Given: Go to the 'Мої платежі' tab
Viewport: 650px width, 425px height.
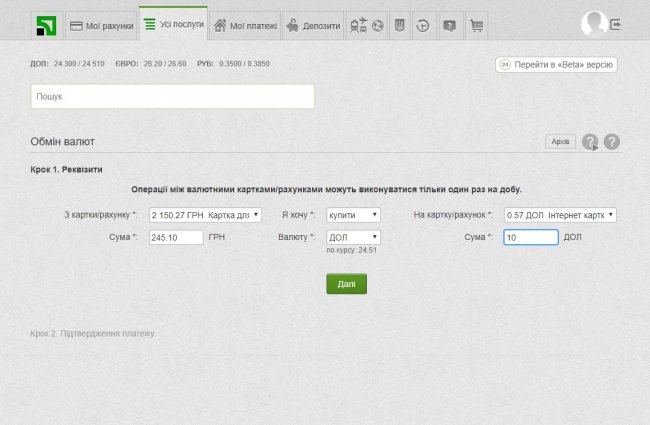Looking at the screenshot, I should pos(245,26).
